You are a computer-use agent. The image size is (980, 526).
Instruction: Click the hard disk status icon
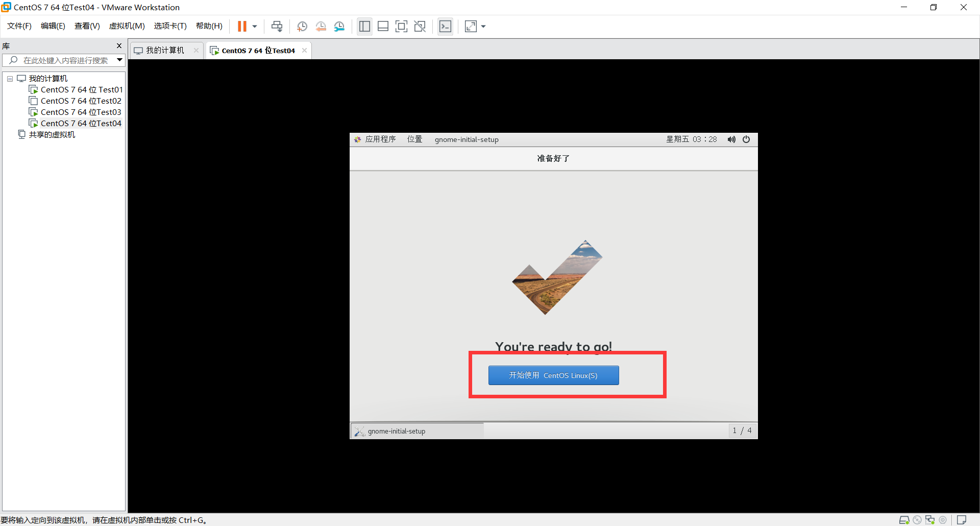[x=904, y=520]
